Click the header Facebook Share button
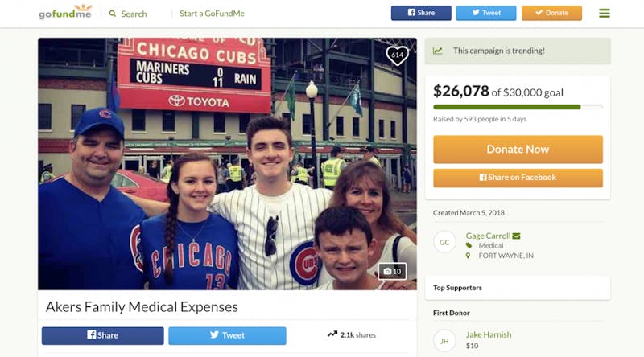Viewport: 644px width, 357px height. coord(421,13)
